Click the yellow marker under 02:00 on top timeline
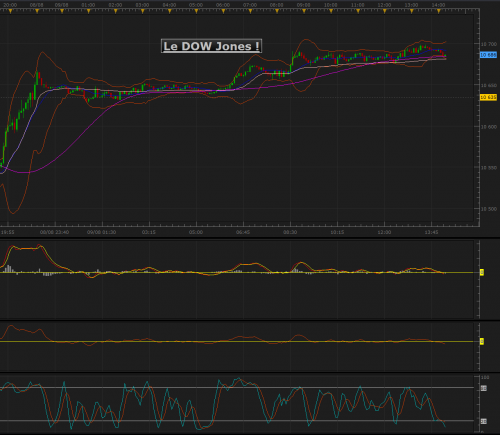Image resolution: width=500 pixels, height=435 pixels. [116, 11]
